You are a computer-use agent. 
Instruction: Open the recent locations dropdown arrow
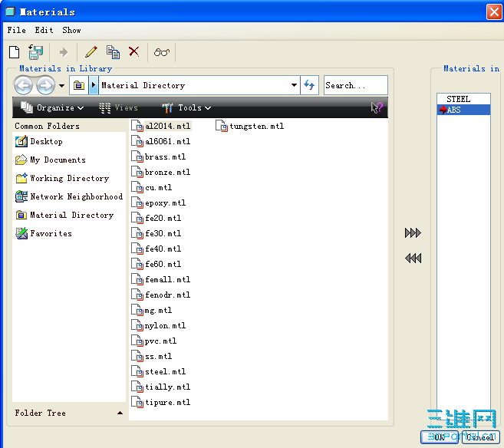(x=61, y=85)
